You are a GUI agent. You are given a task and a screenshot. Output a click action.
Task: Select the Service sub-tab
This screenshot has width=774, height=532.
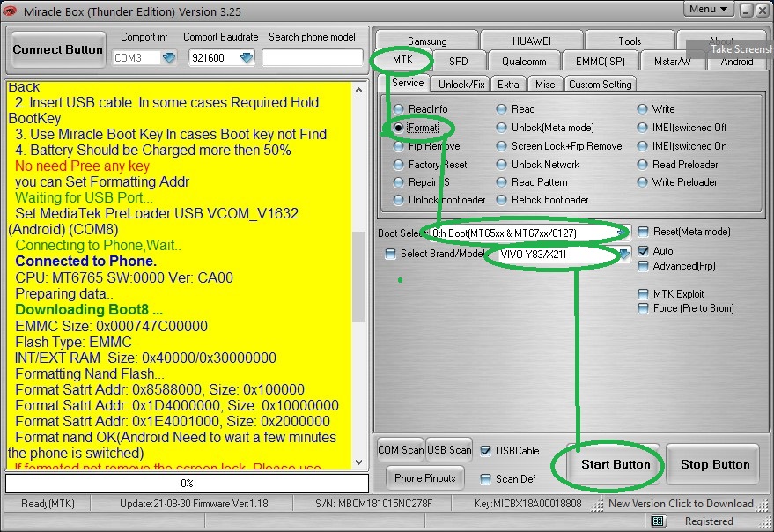[407, 83]
